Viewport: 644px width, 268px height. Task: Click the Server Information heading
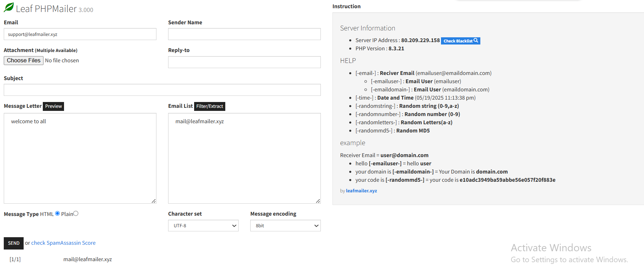(x=367, y=28)
